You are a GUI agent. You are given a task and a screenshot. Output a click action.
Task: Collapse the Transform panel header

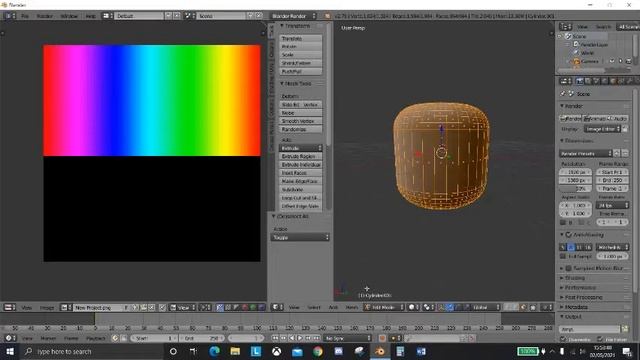297,26
